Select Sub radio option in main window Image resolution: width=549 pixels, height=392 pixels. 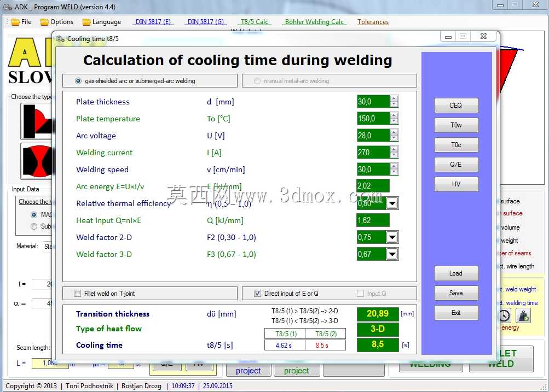click(x=34, y=226)
